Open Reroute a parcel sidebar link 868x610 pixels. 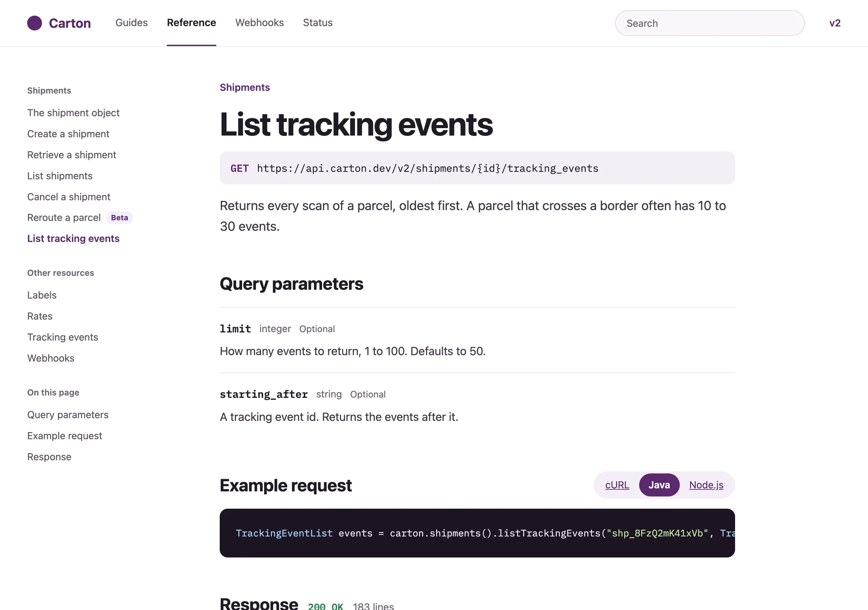pyautogui.click(x=64, y=218)
